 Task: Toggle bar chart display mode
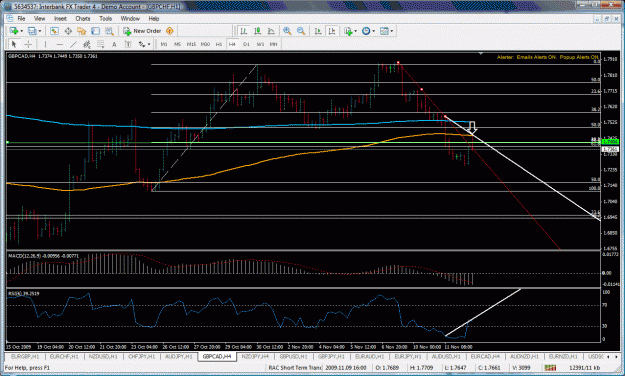point(243,31)
